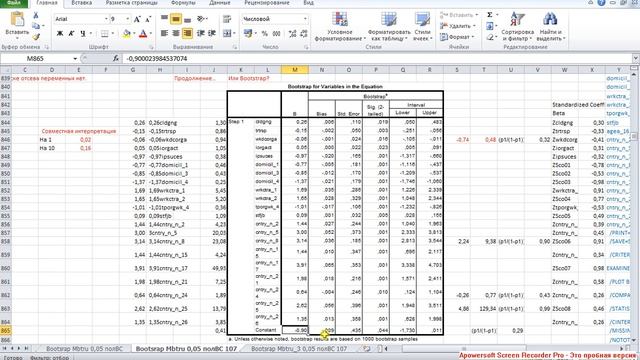Open the Числовой number format dropdown
Image resolution: width=640 pixels, height=360 pixels.
click(x=305, y=19)
